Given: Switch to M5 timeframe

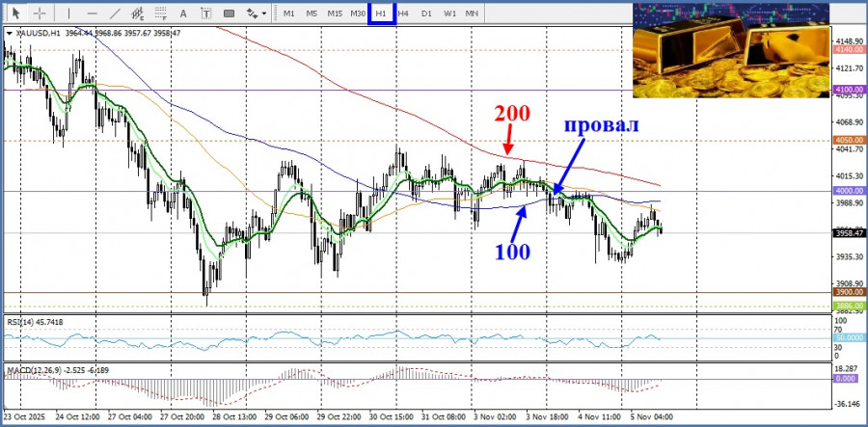Looking at the screenshot, I should click(x=312, y=13).
